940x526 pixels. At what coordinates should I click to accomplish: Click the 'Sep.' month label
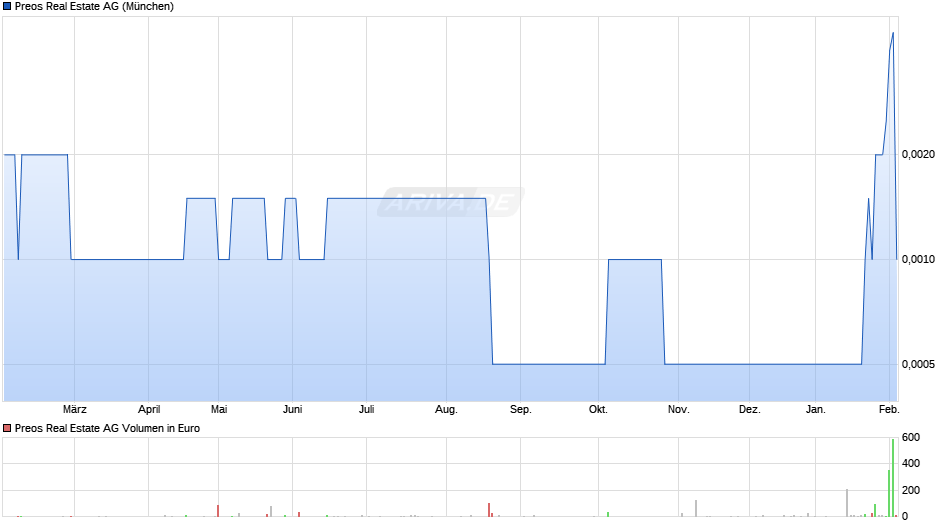[x=520, y=410]
